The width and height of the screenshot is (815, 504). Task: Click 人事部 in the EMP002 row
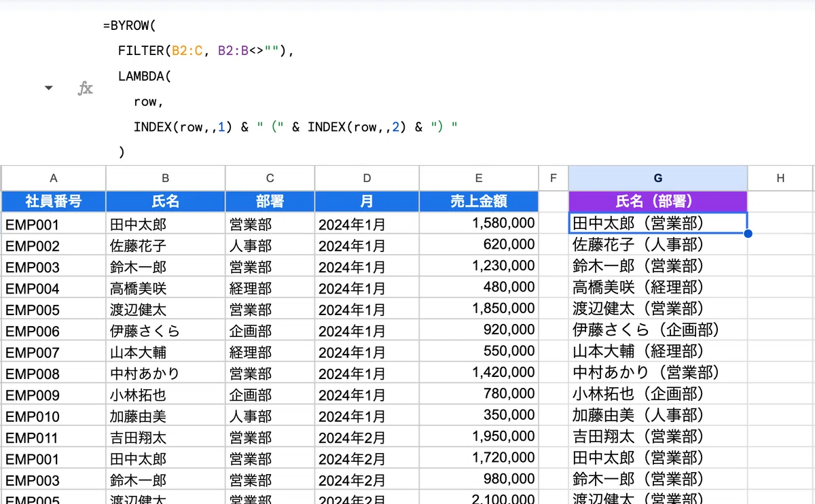(270, 245)
